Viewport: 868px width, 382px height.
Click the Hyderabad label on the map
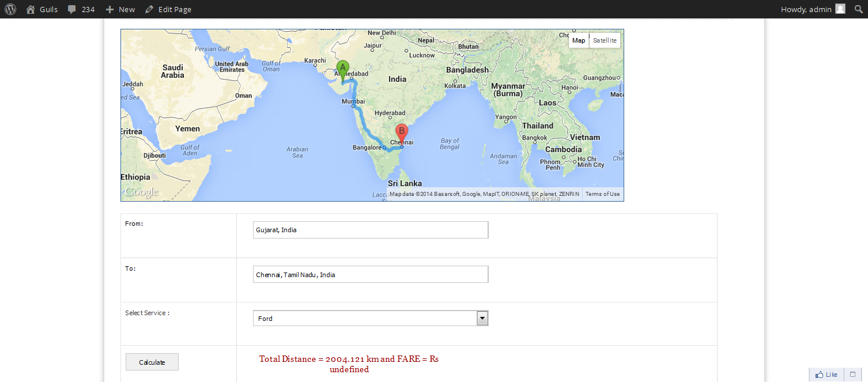(390, 113)
